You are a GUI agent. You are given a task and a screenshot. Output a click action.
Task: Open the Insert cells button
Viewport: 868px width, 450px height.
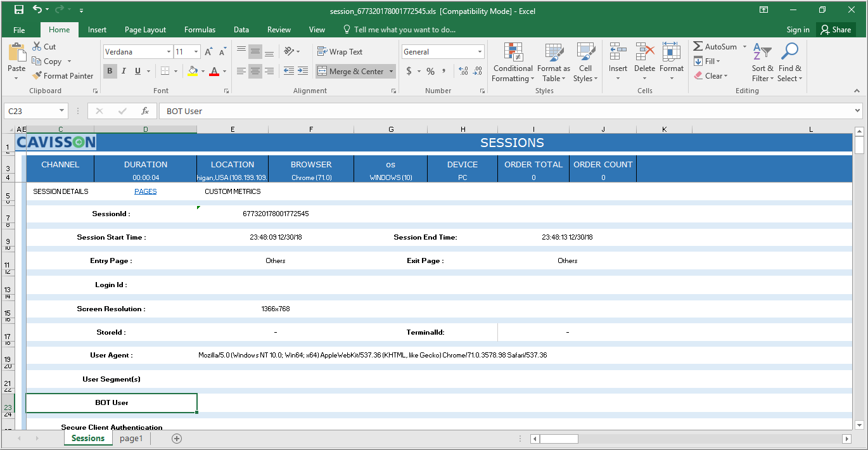click(x=618, y=62)
